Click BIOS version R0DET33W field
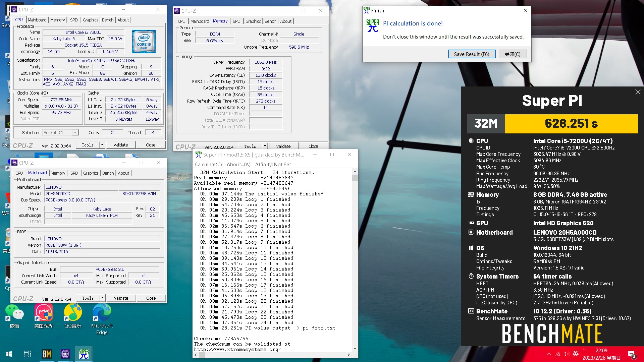The width and height of the screenshot is (644, 362). point(102,245)
